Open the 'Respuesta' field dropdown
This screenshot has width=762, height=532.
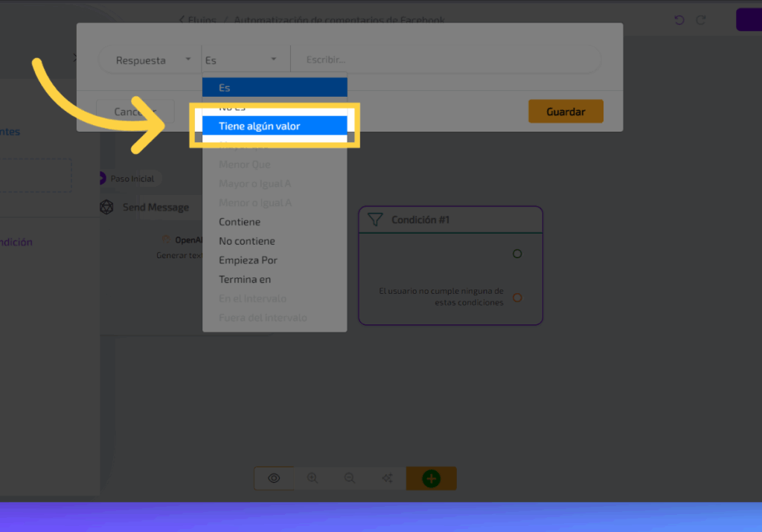(153, 60)
